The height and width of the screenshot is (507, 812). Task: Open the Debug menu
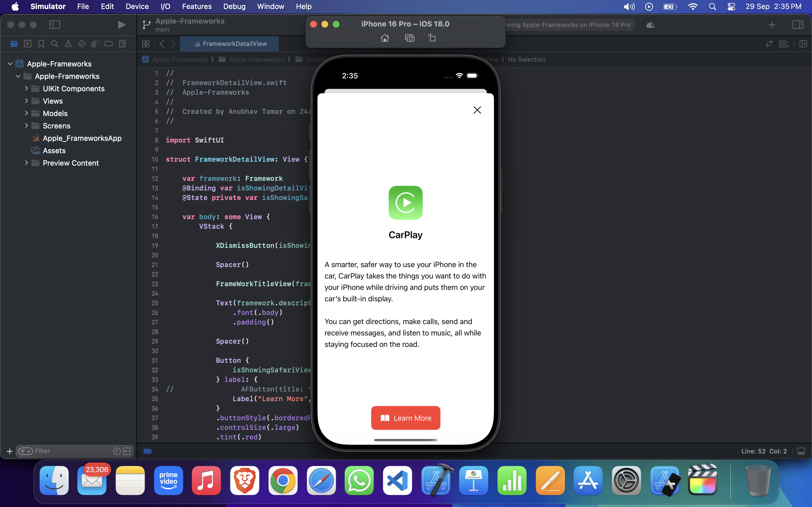pyautogui.click(x=234, y=6)
